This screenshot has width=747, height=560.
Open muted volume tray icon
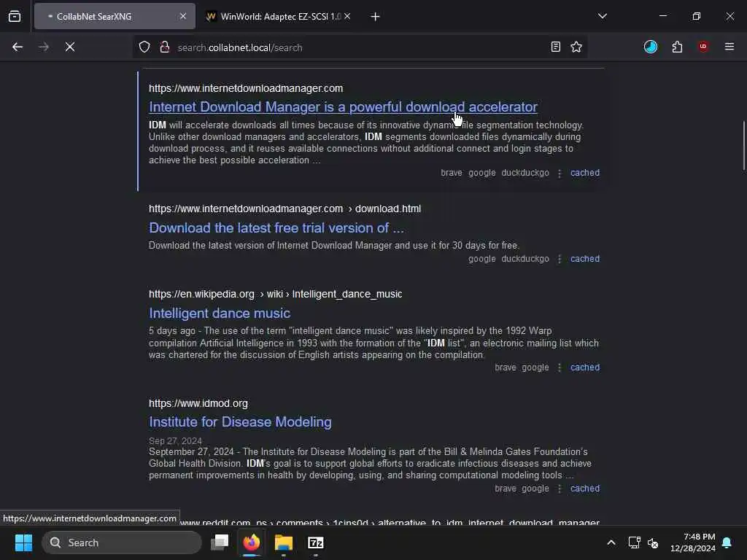tap(653, 542)
